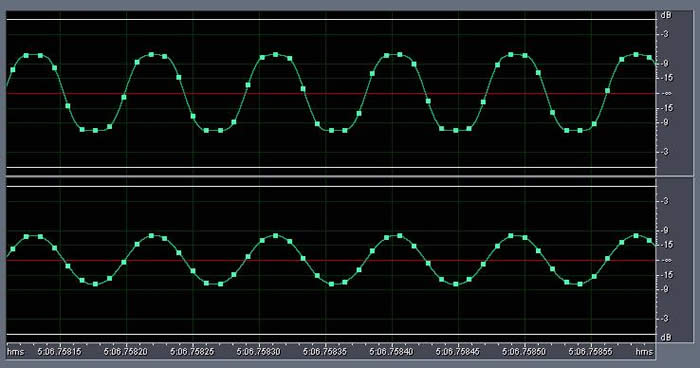Click the red center line of the lower channel
Viewport: 700px width, 368px height.
[x=331, y=260]
